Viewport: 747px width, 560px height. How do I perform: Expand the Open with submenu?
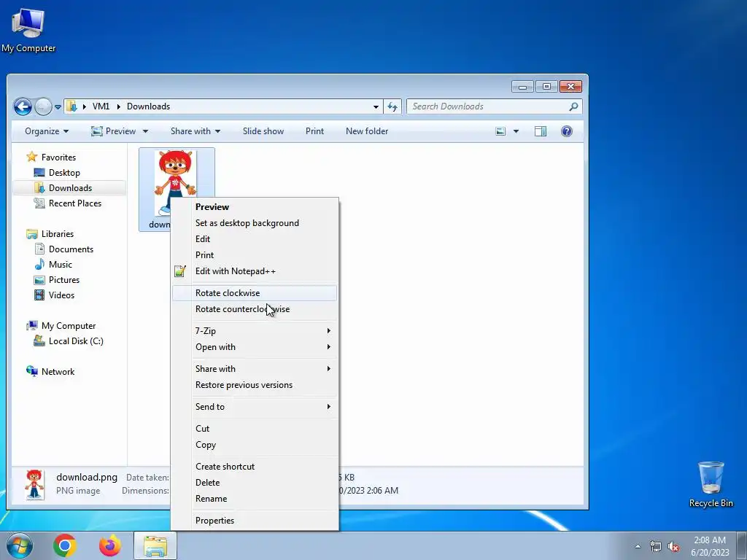[x=255, y=347]
